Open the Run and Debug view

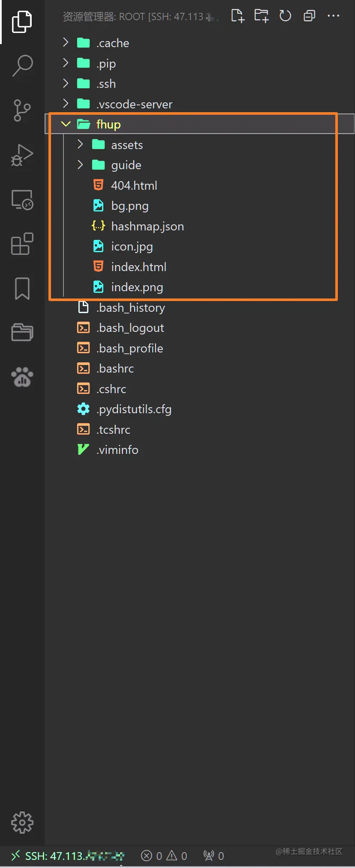[x=22, y=155]
